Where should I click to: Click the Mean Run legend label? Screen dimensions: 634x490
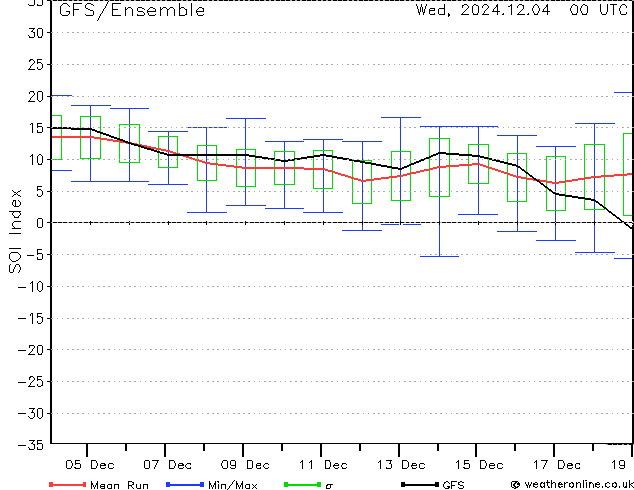pos(119,485)
